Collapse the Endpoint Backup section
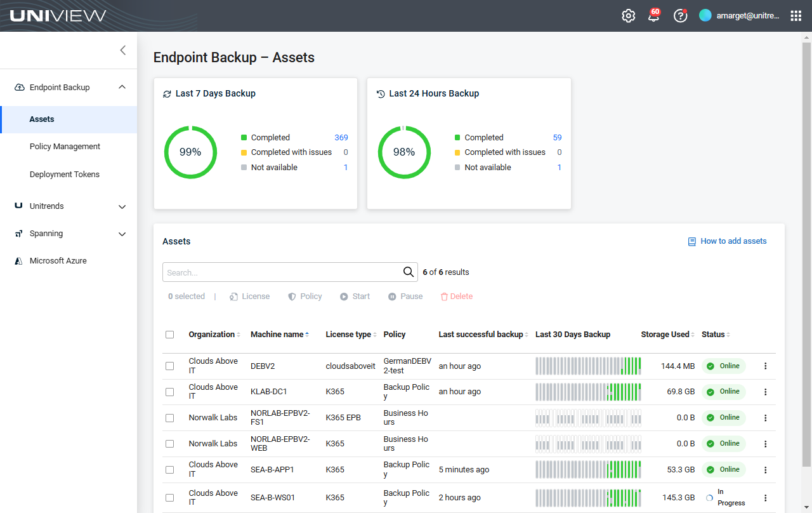Viewport: 812px width, 513px height. (x=122, y=88)
